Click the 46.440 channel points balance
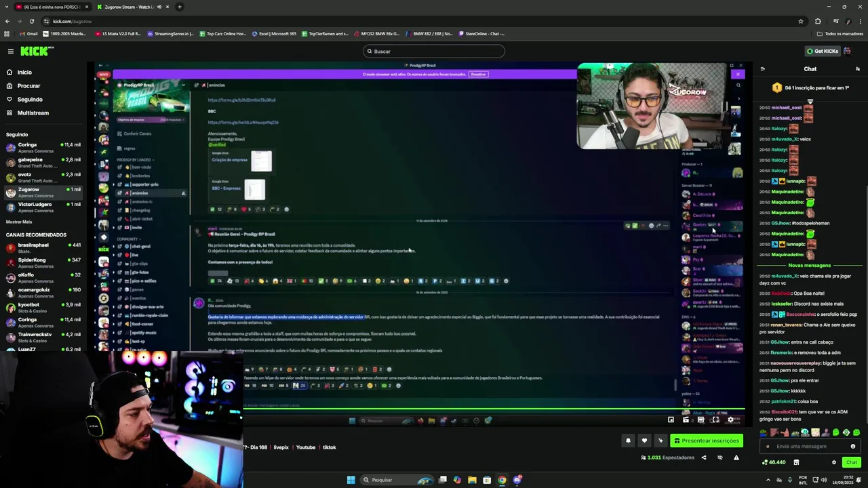The width and height of the screenshot is (868, 488). 774,462
